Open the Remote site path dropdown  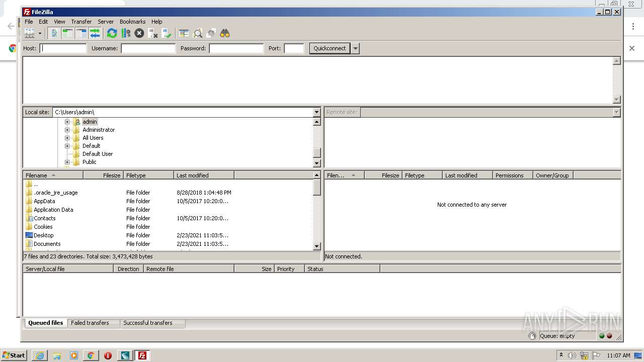(x=617, y=112)
